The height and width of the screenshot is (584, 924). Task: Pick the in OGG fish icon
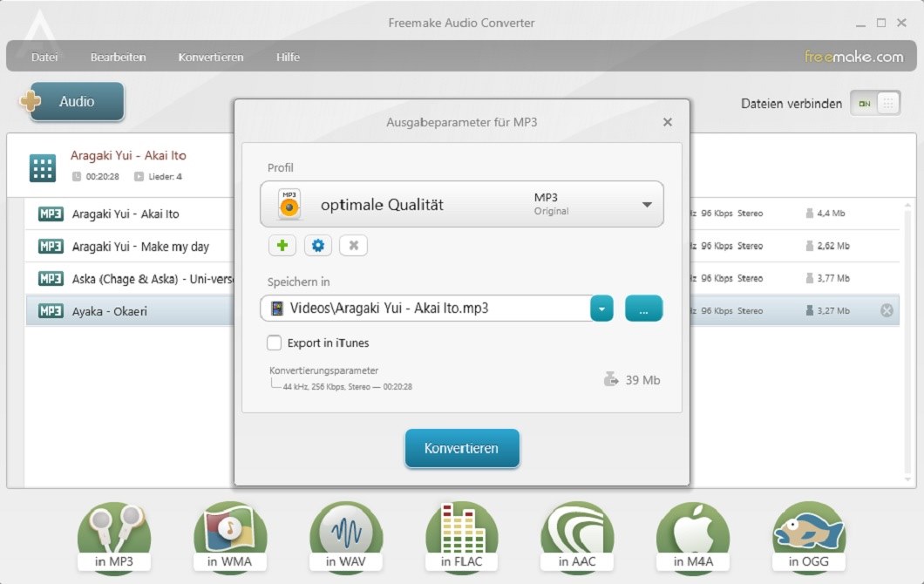[809, 537]
